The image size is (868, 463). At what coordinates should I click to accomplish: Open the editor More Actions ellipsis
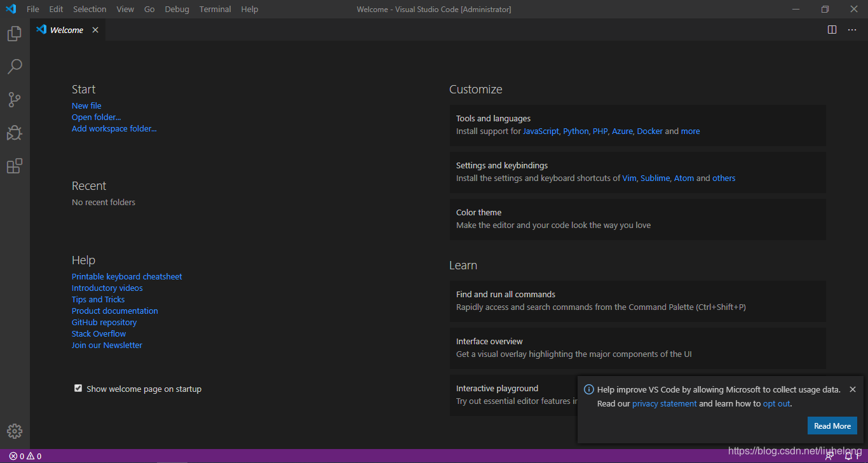[852, 30]
